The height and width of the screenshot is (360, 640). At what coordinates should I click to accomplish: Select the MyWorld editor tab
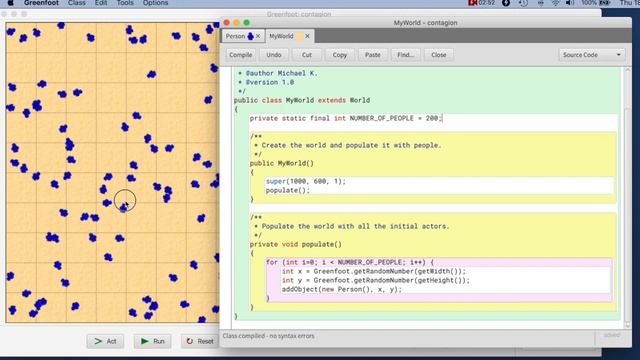(289, 36)
